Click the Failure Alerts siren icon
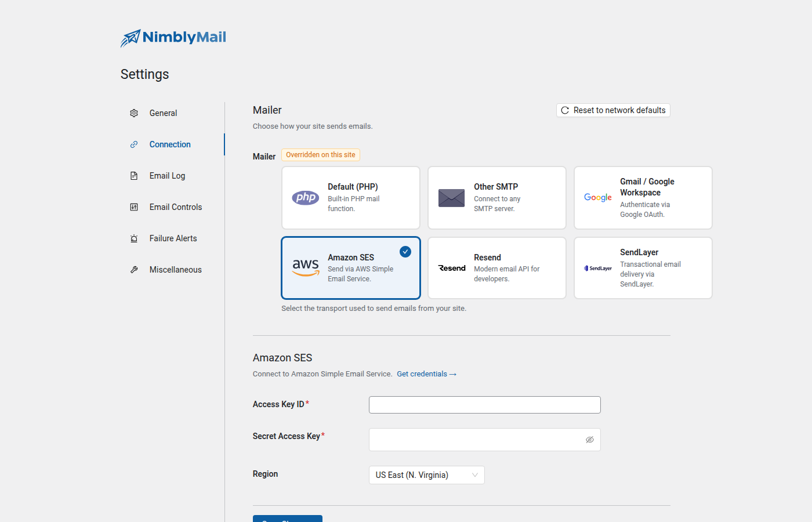This screenshot has height=522, width=812. 134,238
